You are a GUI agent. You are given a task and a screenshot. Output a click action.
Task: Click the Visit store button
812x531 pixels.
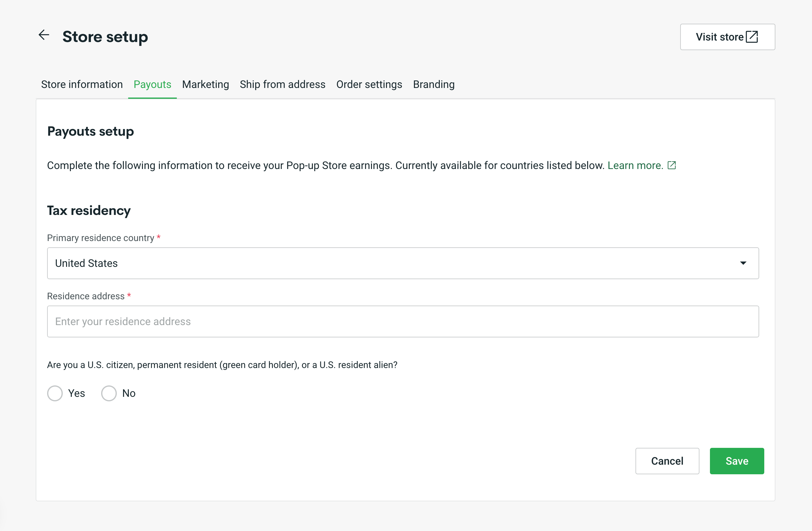(x=727, y=37)
